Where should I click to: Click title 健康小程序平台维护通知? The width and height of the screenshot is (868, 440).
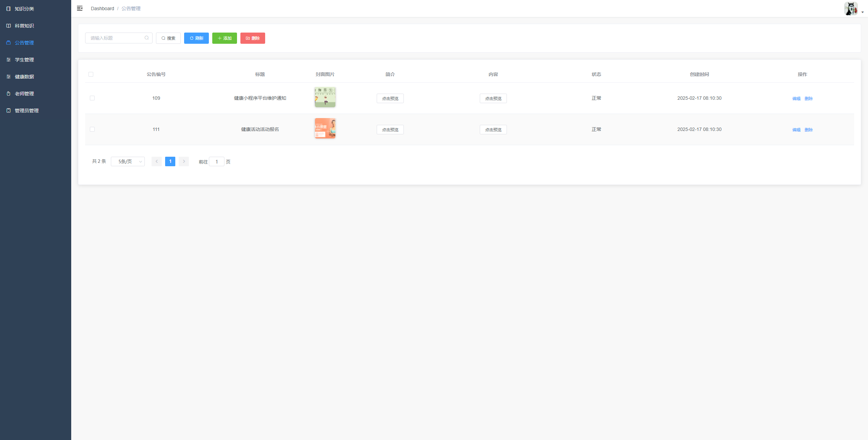(x=260, y=98)
